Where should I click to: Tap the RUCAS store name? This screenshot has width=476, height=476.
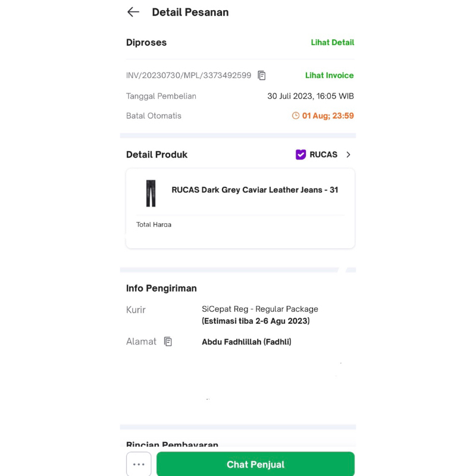point(323,155)
